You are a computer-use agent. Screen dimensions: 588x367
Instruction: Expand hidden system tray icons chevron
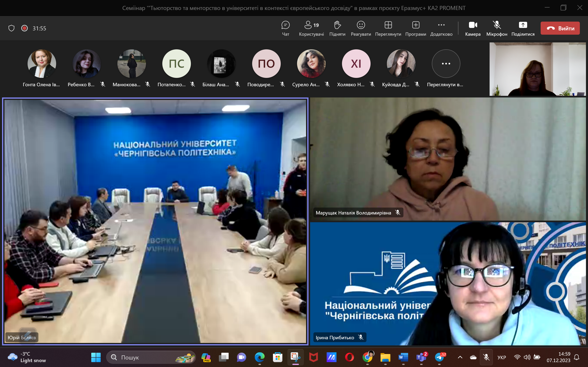pos(460,357)
